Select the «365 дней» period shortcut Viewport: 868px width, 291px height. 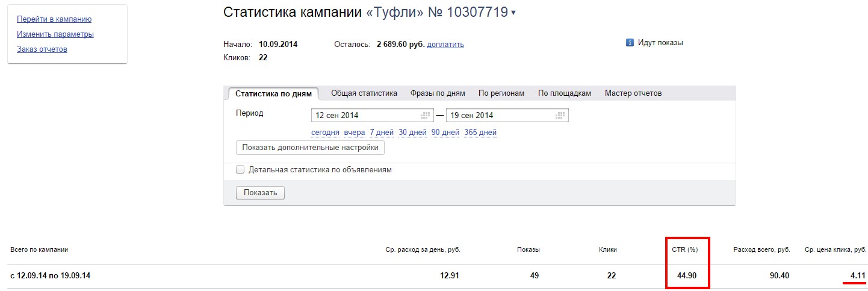(480, 133)
